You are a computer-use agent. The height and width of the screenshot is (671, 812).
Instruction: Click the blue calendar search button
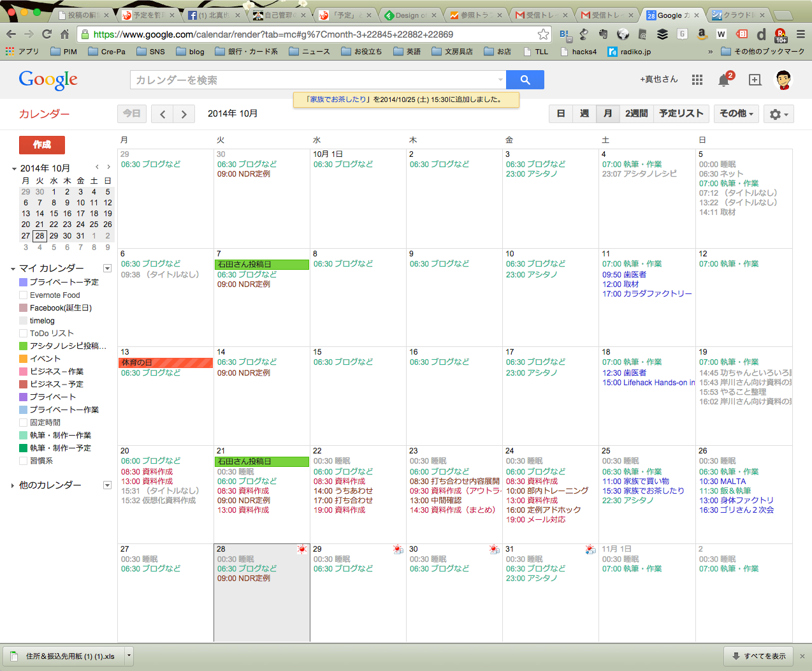[x=525, y=80]
